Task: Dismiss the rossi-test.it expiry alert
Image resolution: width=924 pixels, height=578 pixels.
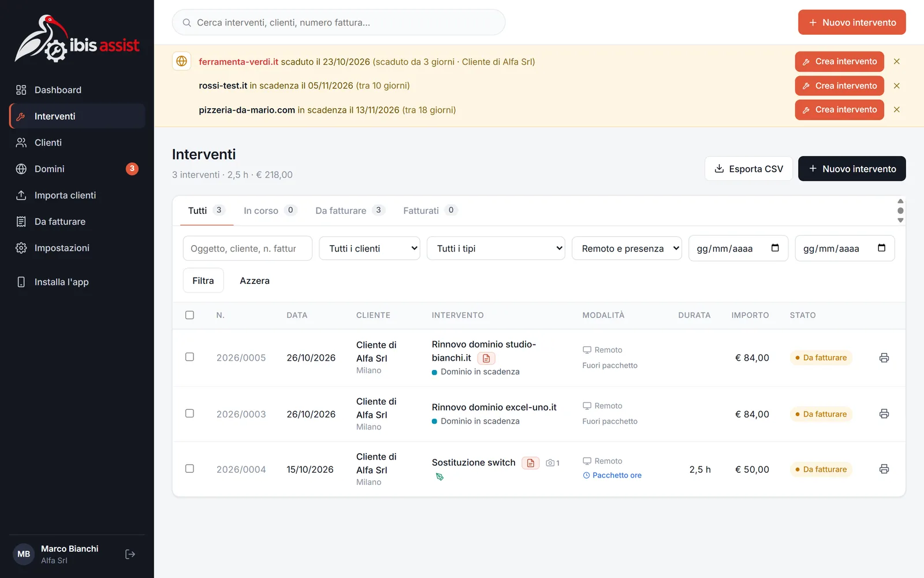Action: [x=897, y=86]
